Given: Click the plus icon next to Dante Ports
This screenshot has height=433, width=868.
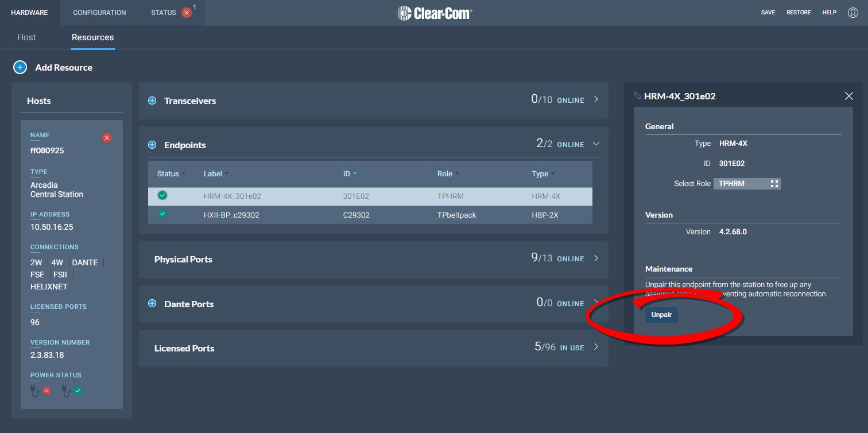Looking at the screenshot, I should coord(152,304).
